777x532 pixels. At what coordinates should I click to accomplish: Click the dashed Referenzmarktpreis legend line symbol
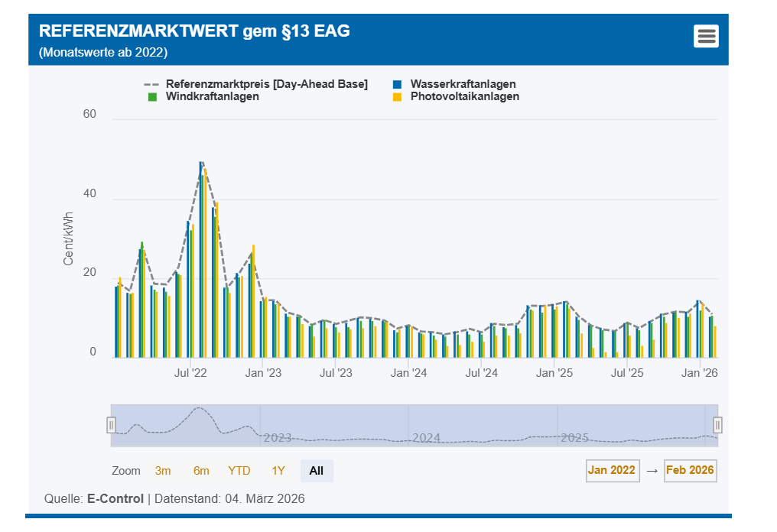(152, 84)
